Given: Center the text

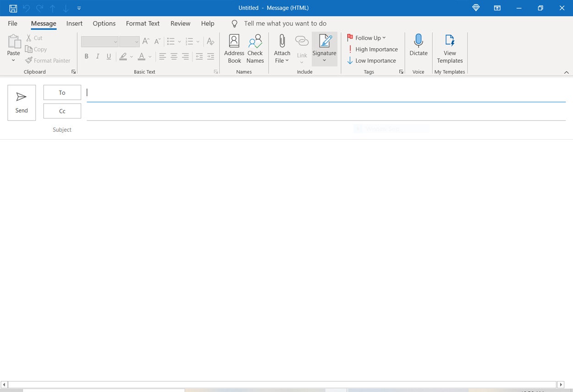Looking at the screenshot, I should click(174, 56).
